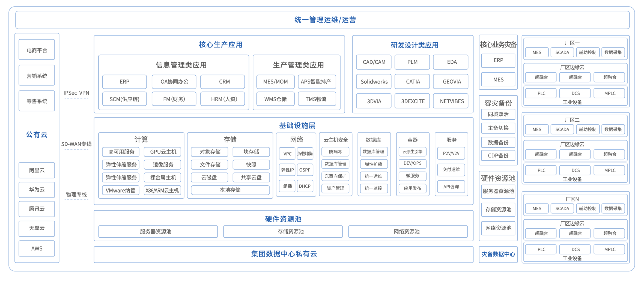Select the 电商平台 box
This screenshot has height=283, width=644.
tap(37, 50)
